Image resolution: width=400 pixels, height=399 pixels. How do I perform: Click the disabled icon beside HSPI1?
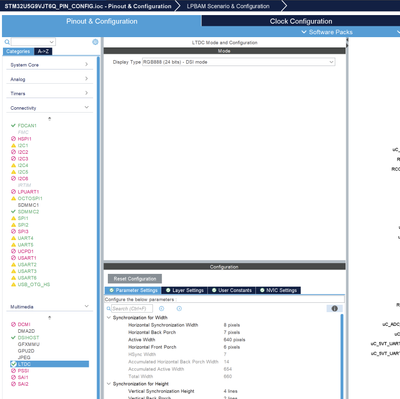pos(13,139)
